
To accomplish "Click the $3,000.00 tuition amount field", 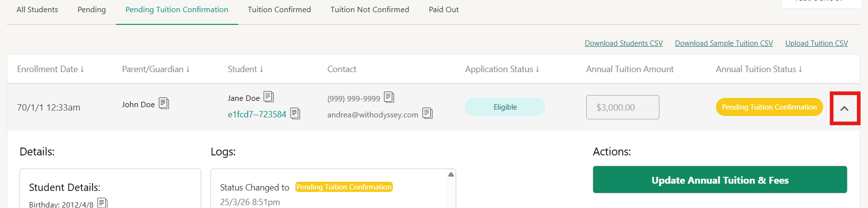I will [x=623, y=107].
